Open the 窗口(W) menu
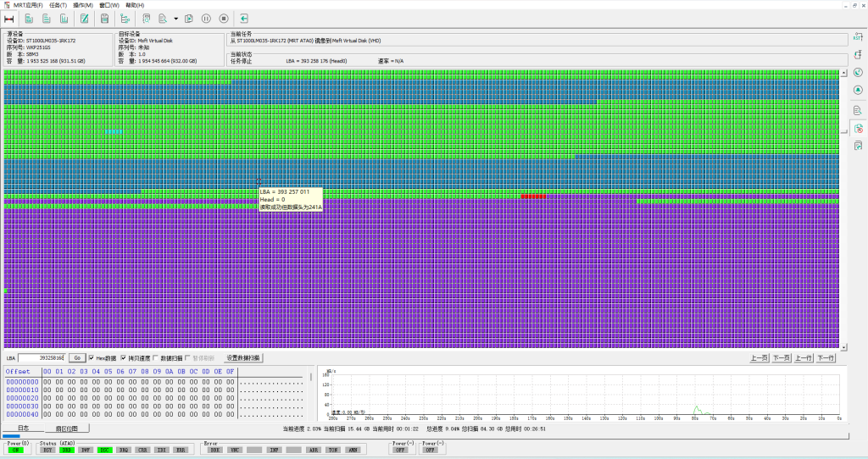Viewport: 868px width, 459px height. (x=109, y=5)
